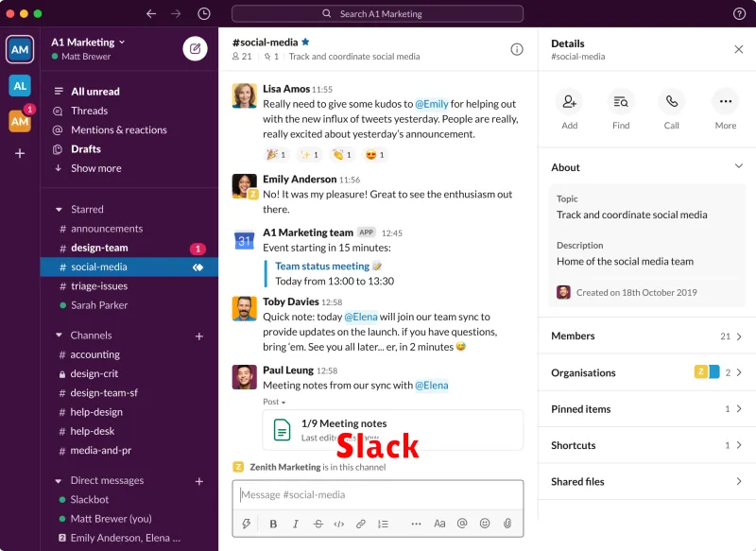Add a channel with Channels plus button
Image resolution: width=756 pixels, height=551 pixels.
click(199, 336)
